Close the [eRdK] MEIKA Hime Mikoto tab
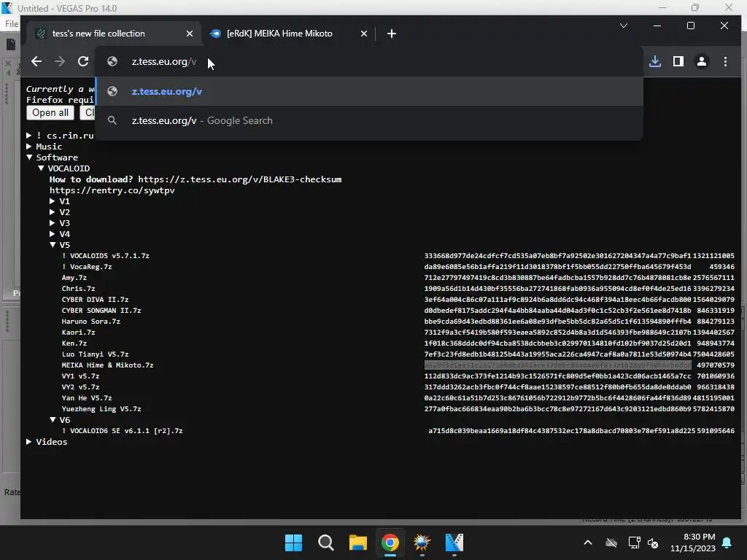This screenshot has width=747, height=560. pyautogui.click(x=364, y=34)
